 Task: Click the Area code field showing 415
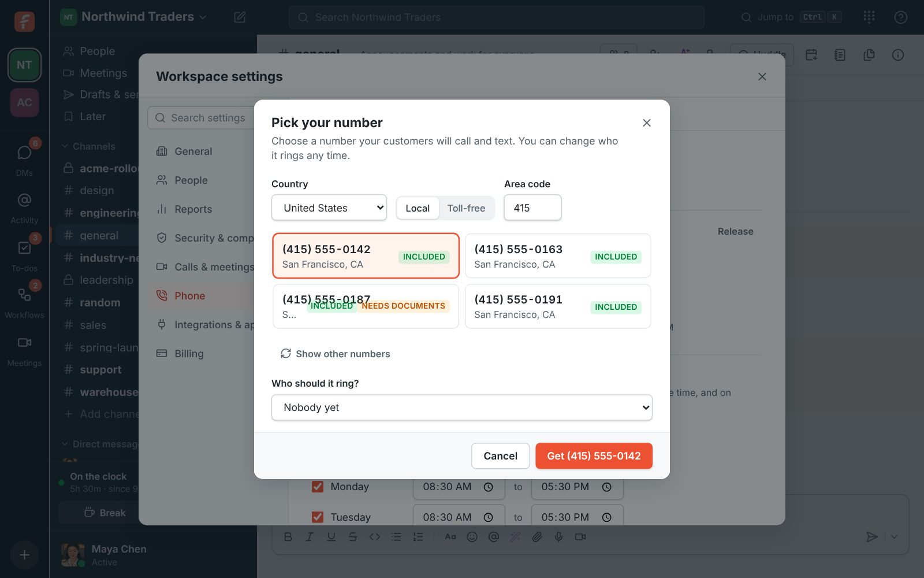(x=532, y=208)
